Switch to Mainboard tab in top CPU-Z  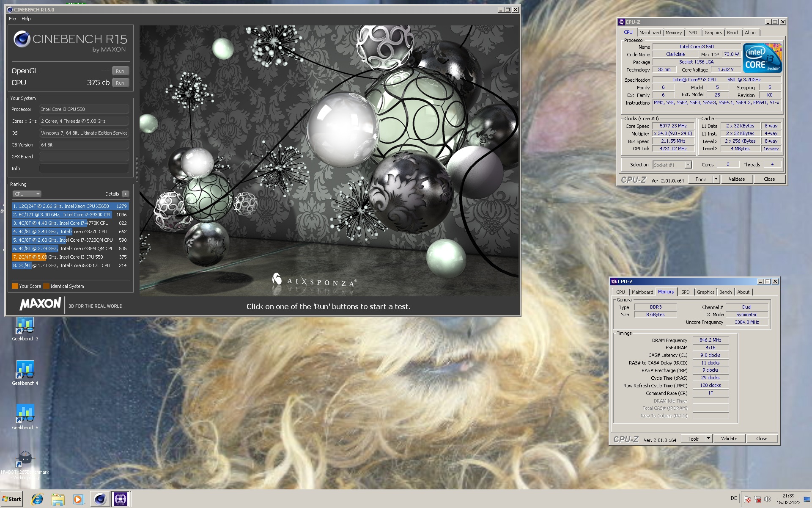(x=650, y=33)
